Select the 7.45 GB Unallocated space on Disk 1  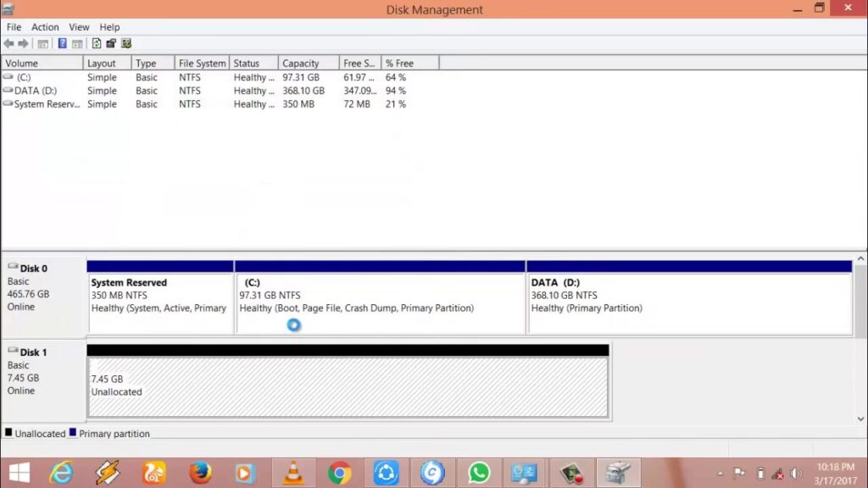point(348,385)
